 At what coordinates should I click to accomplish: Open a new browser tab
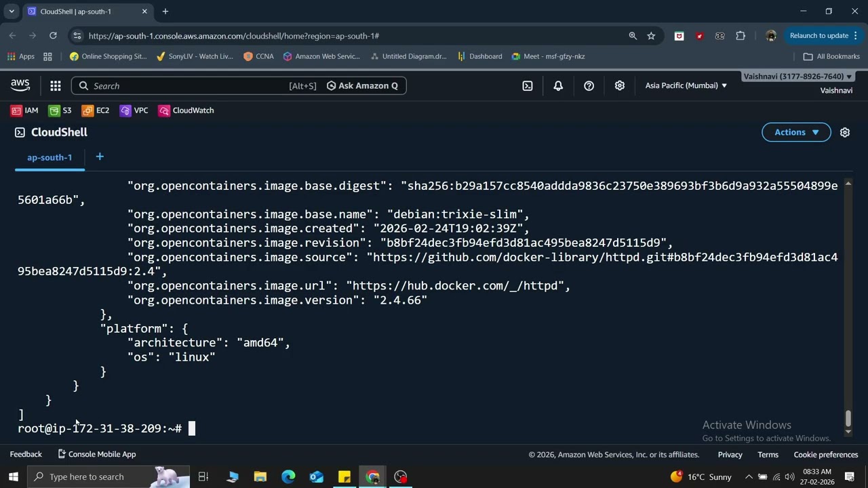click(165, 12)
